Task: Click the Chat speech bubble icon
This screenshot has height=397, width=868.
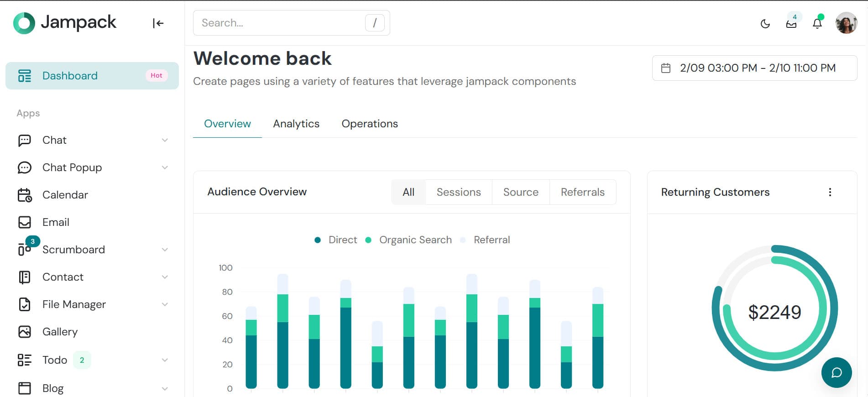Action: click(25, 140)
